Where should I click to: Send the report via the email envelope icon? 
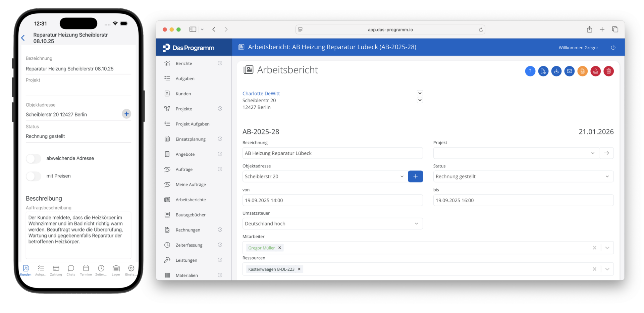569,71
